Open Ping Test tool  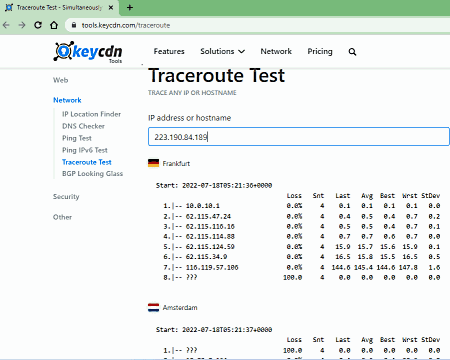click(77, 138)
